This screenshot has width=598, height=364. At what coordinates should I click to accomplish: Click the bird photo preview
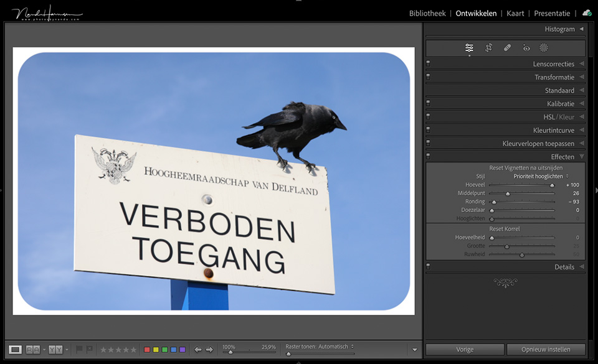click(x=214, y=181)
